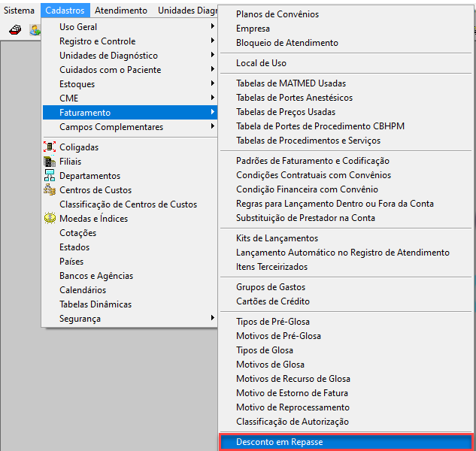Select Local de Uso
This screenshot has height=451, width=476.
pyautogui.click(x=346, y=63)
